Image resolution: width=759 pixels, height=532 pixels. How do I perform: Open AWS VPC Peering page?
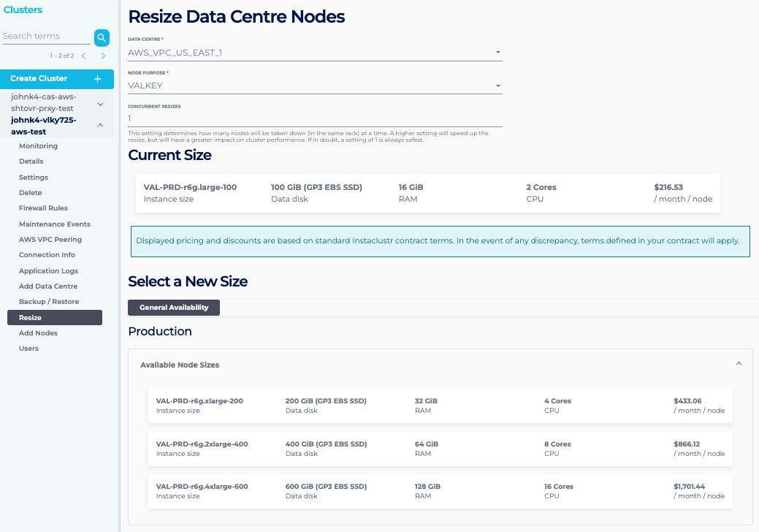pyautogui.click(x=50, y=240)
